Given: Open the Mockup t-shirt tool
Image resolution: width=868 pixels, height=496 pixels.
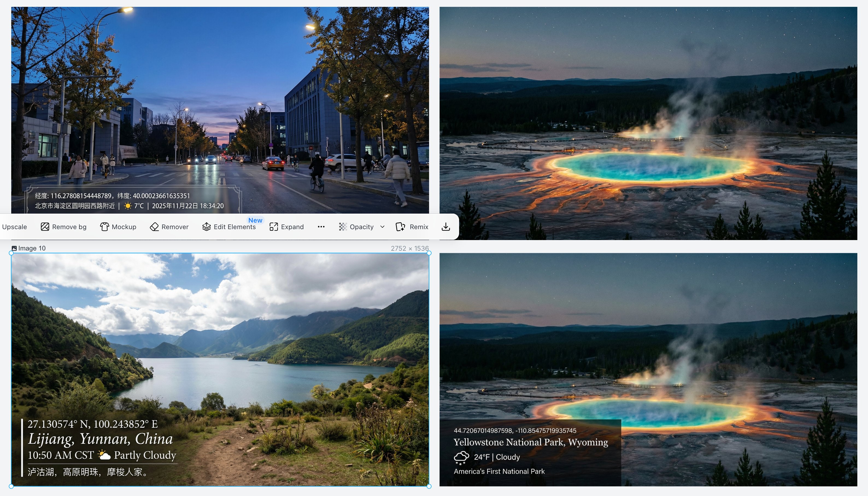Looking at the screenshot, I should 104,227.
